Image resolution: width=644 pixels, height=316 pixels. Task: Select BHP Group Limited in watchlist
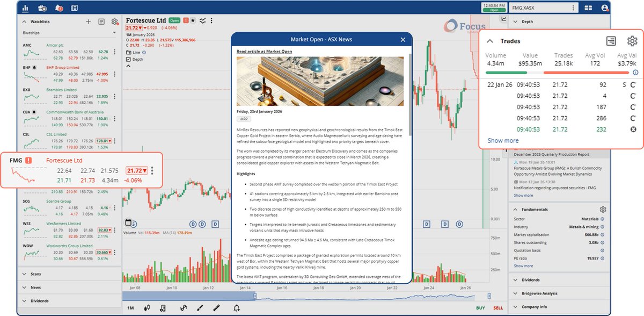tap(63, 68)
